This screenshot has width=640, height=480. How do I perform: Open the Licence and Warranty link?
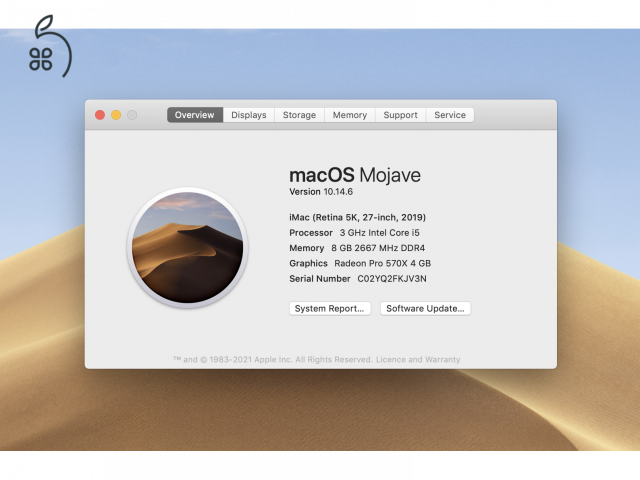tap(418, 360)
